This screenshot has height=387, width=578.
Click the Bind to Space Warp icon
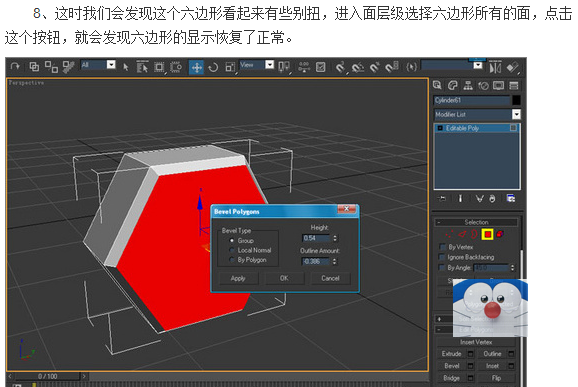(x=68, y=67)
